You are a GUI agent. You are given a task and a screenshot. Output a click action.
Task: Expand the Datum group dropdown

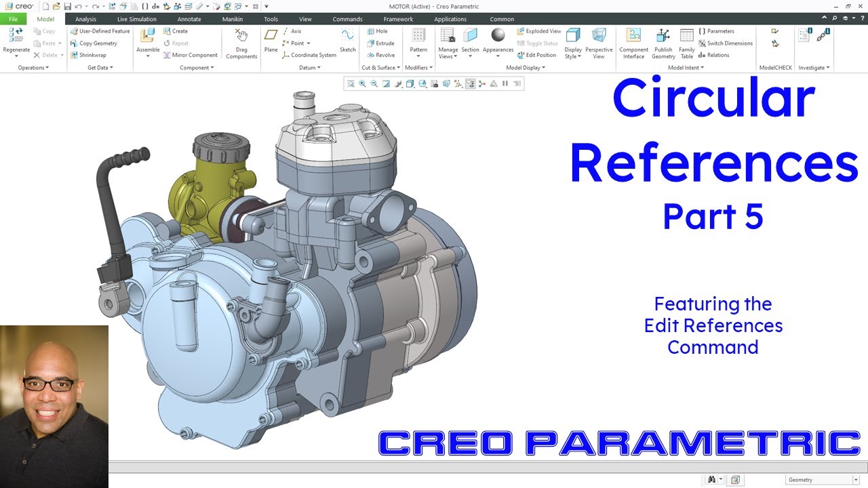point(310,68)
